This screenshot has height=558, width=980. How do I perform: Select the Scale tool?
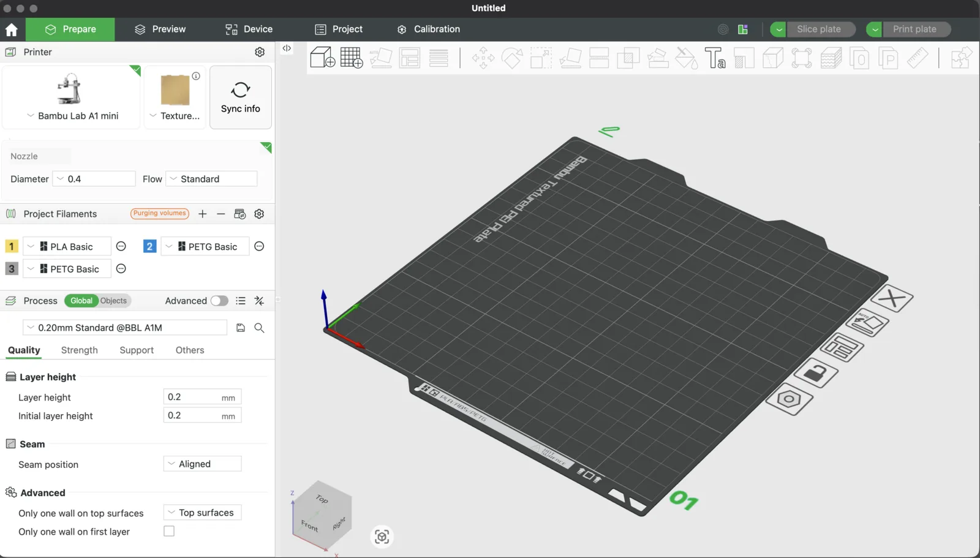tap(540, 58)
